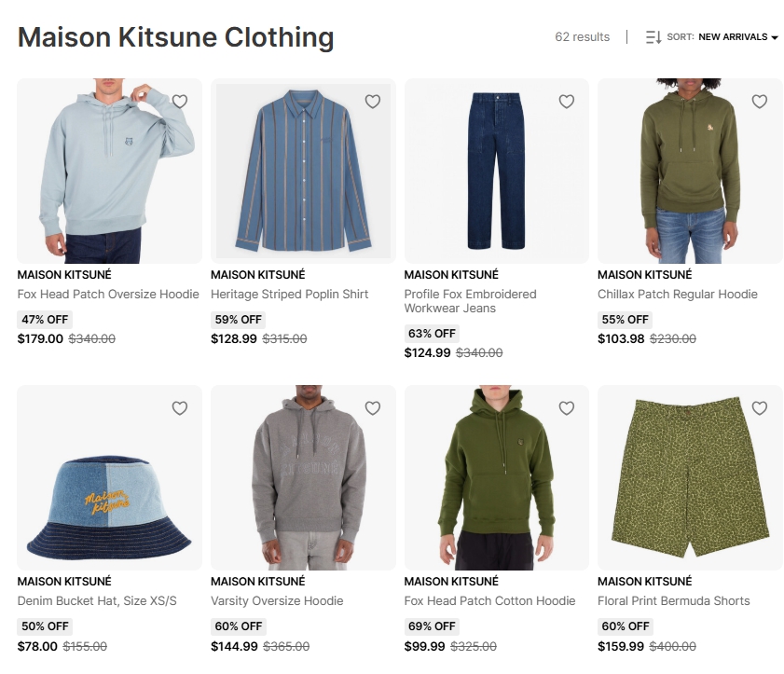Click Fox Head Patch Cotton Hoodie title

point(489,600)
